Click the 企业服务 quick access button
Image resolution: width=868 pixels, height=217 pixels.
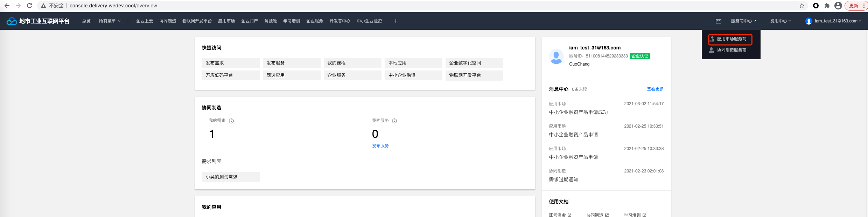click(x=352, y=75)
